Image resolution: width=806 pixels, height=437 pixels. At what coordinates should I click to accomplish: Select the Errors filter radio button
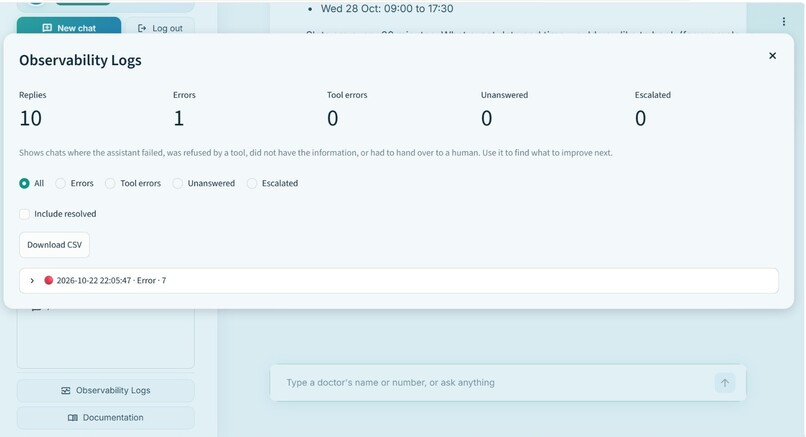click(60, 183)
